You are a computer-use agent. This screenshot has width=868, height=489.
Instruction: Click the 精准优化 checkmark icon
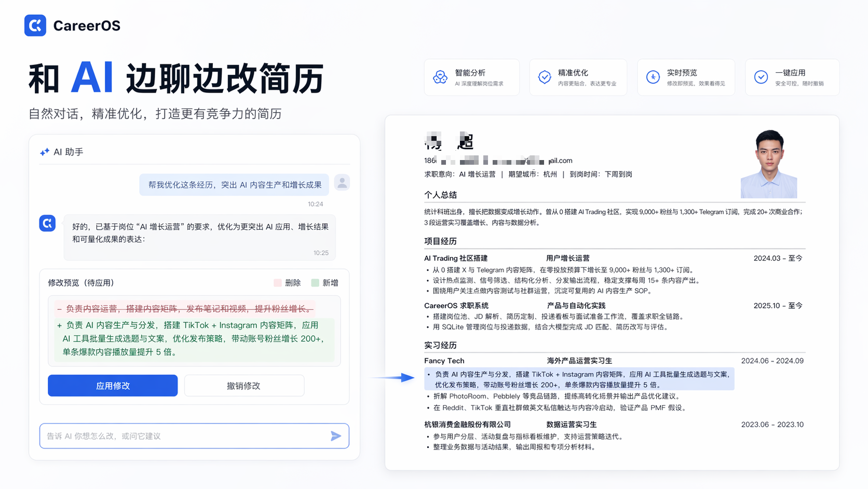(x=545, y=77)
